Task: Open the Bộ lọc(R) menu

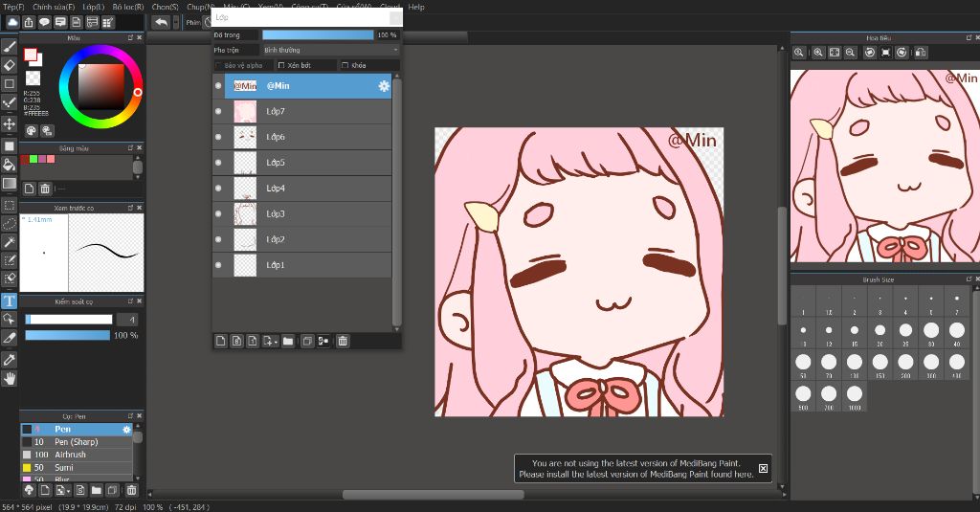Action: [128, 7]
